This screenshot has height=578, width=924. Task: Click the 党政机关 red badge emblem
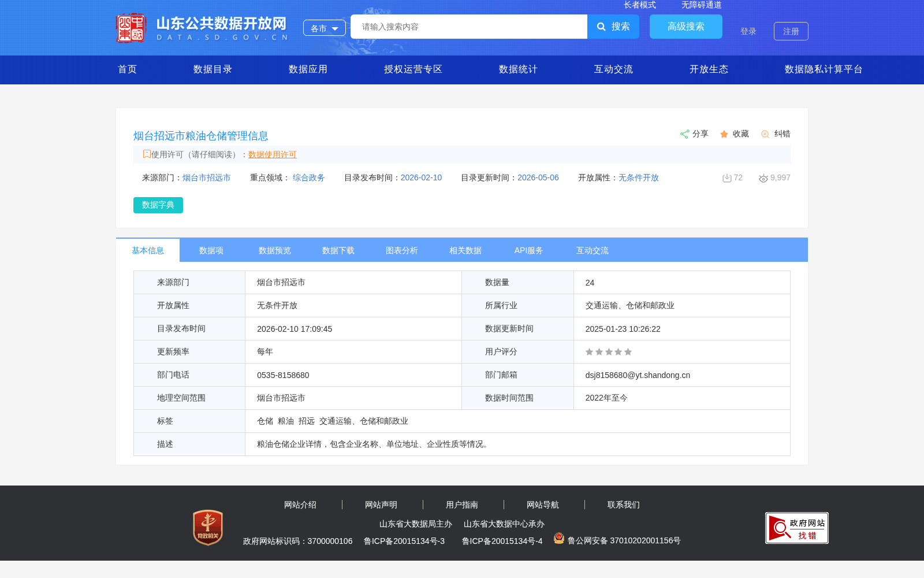[208, 527]
